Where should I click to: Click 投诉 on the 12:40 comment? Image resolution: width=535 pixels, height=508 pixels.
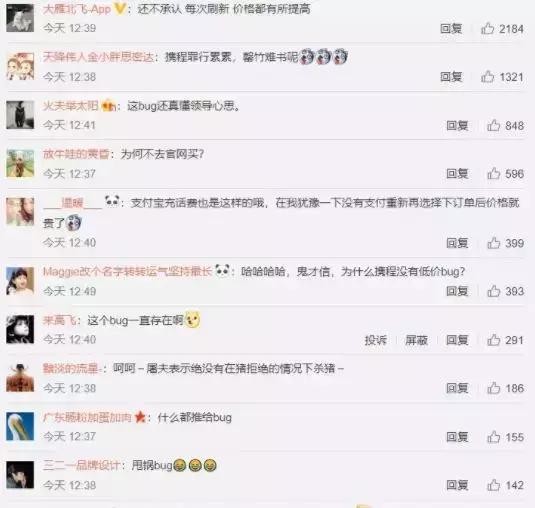pyautogui.click(x=375, y=340)
